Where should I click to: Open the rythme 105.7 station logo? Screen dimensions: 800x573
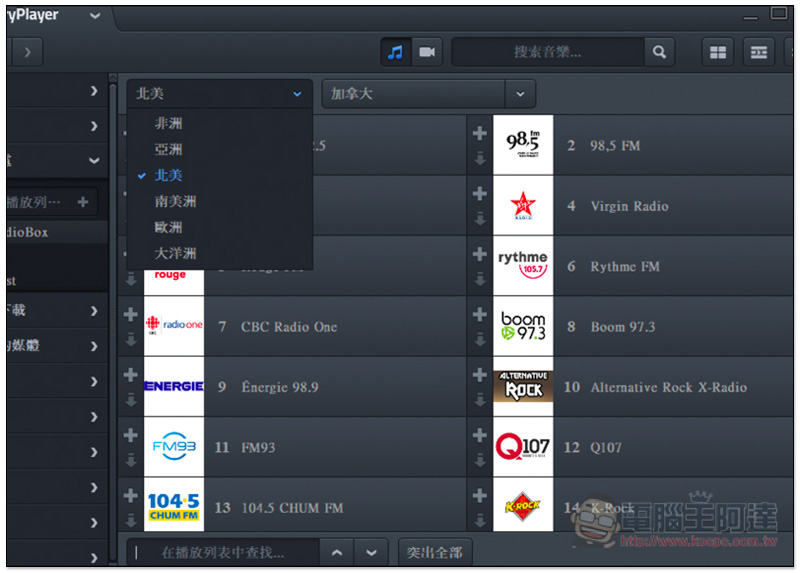click(x=523, y=265)
